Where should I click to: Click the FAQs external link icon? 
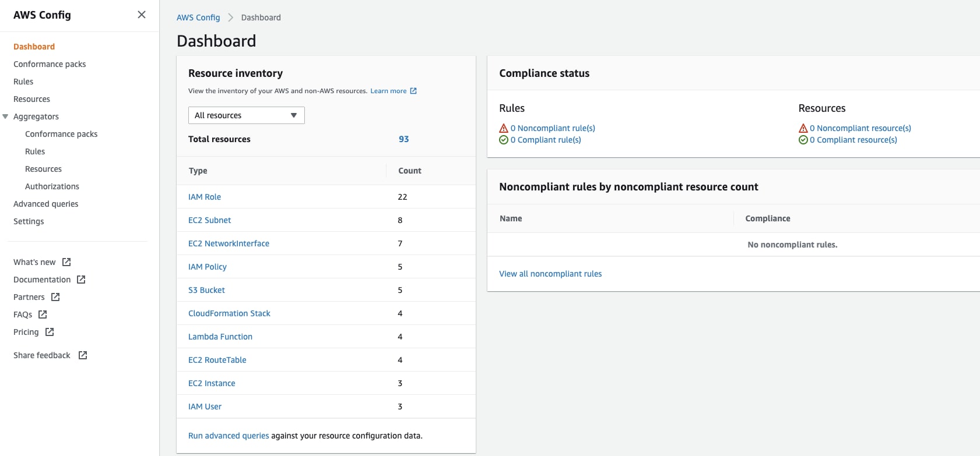tap(43, 314)
